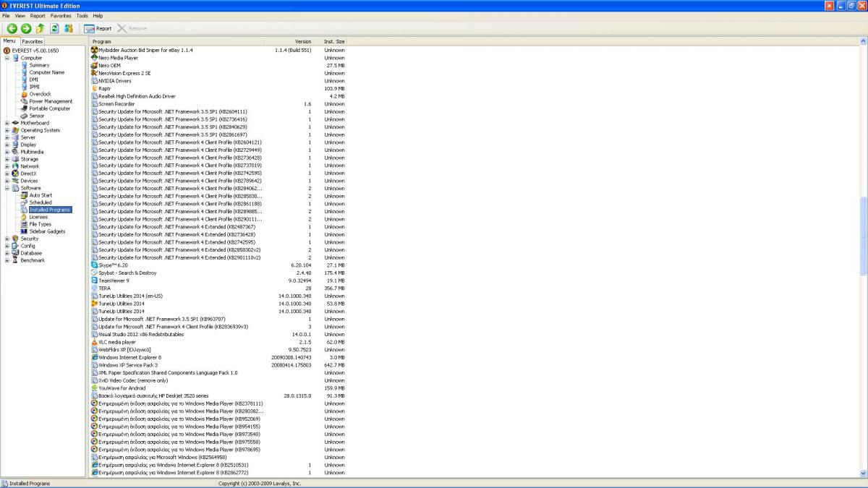
Task: Click the Nero Media Player icon
Action: 94,58
